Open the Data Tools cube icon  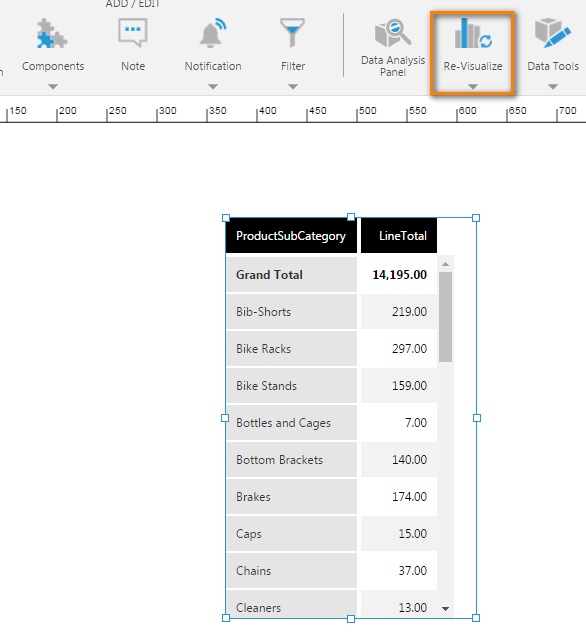tap(553, 33)
